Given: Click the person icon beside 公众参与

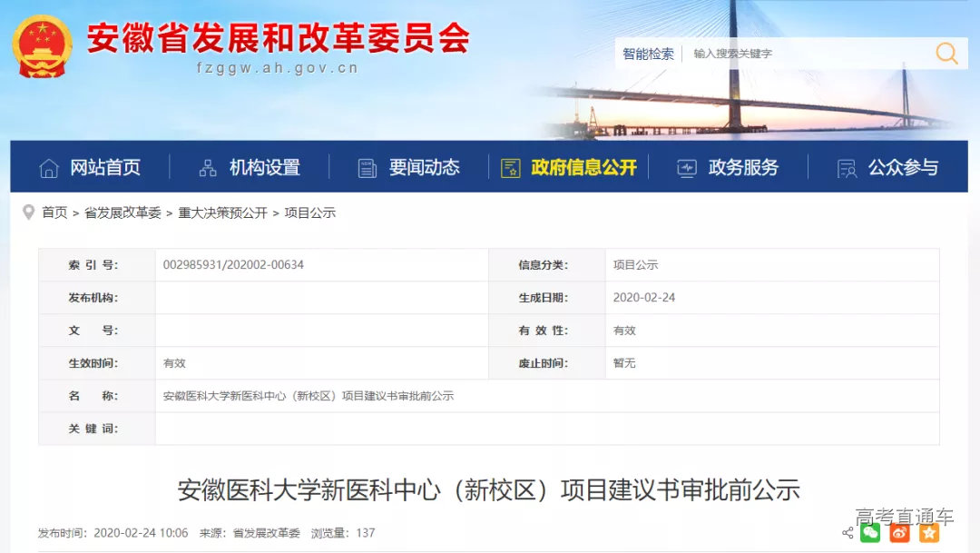Looking at the screenshot, I should point(846,167).
